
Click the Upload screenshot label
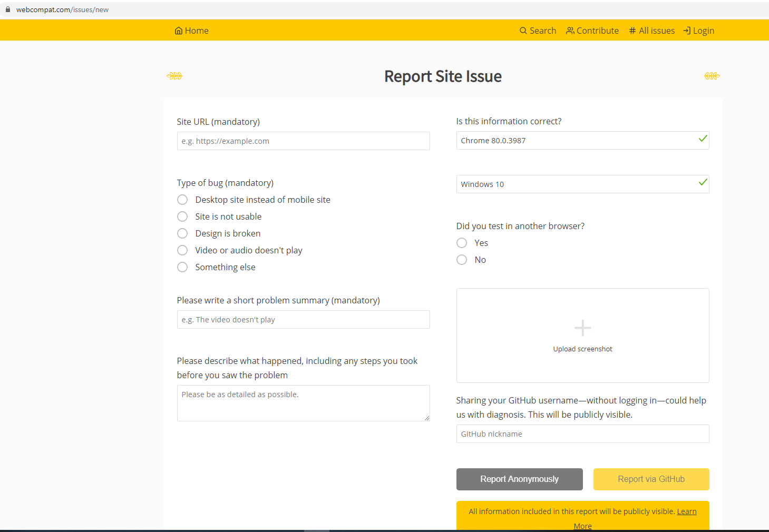click(x=582, y=349)
